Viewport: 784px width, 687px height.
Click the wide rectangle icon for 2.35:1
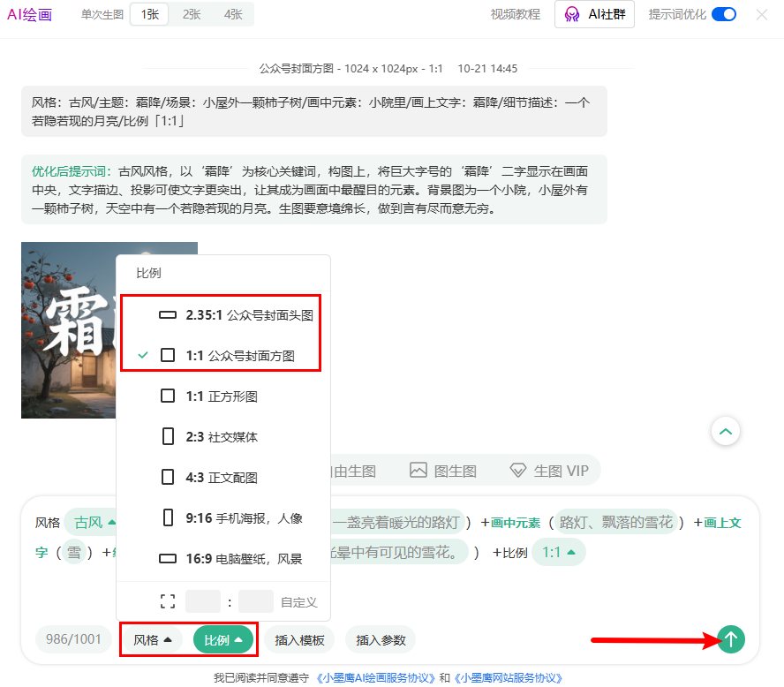pos(168,315)
